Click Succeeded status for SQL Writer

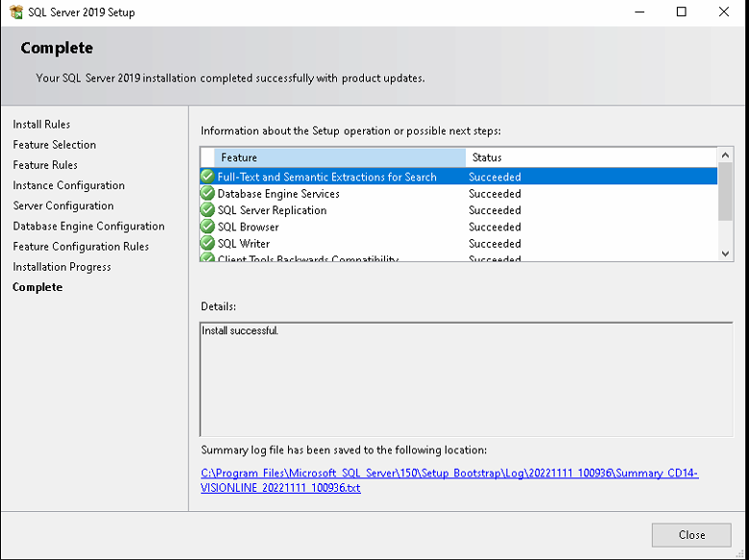pos(495,244)
